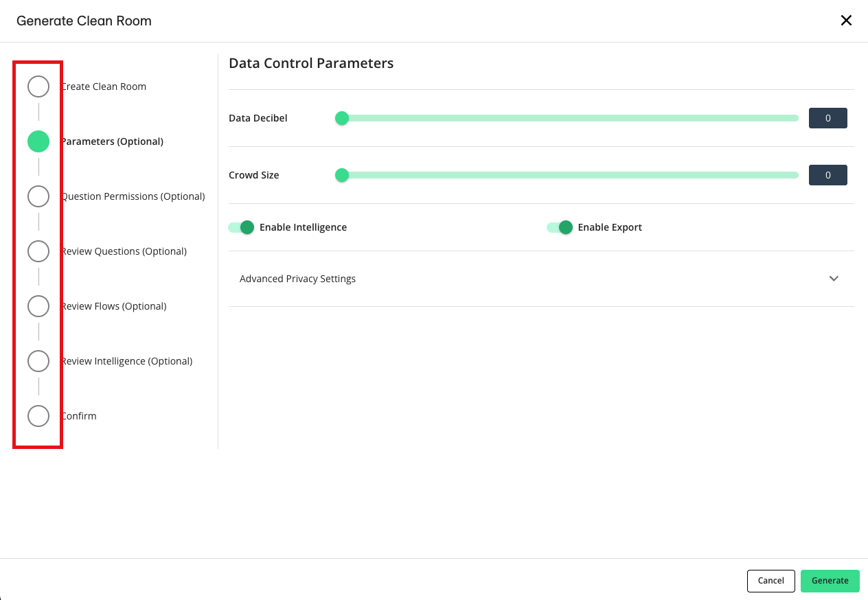Click the Review Questions step circle
Image resolution: width=868 pixels, height=600 pixels.
click(38, 251)
